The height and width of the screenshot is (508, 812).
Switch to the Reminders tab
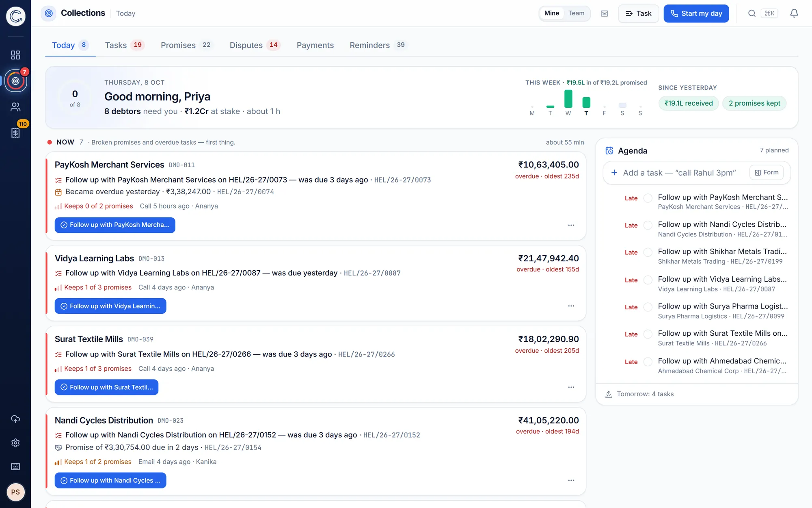[378, 45]
